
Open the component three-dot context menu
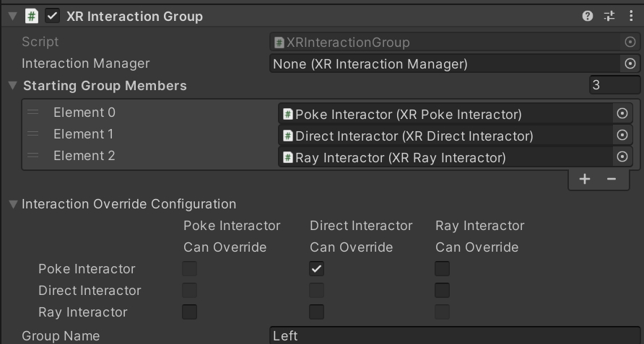tap(630, 16)
